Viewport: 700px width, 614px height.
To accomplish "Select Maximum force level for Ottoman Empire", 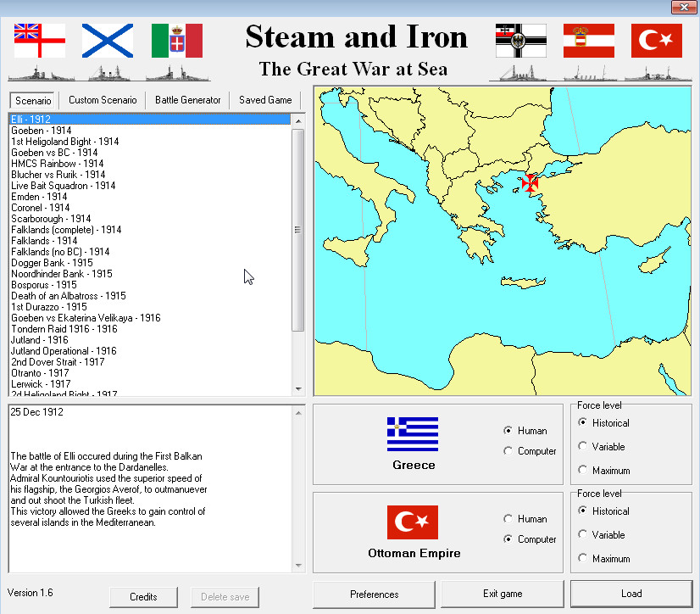I will click(583, 559).
